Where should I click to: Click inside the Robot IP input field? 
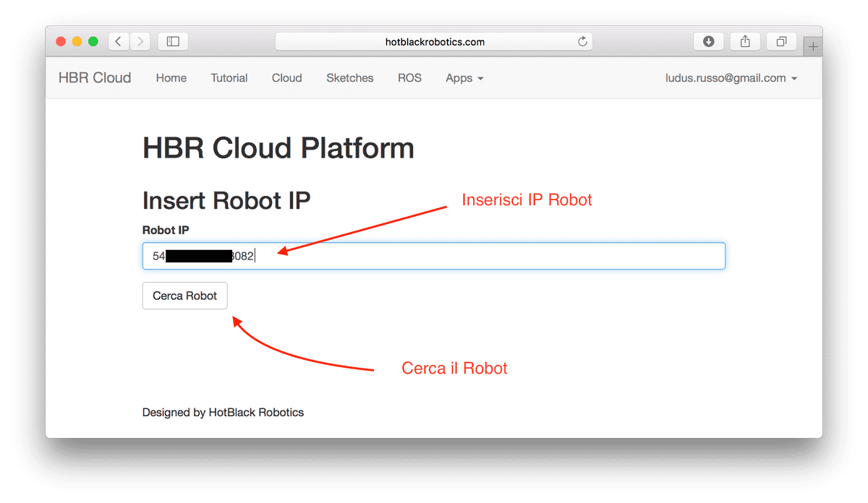pyautogui.click(x=433, y=255)
